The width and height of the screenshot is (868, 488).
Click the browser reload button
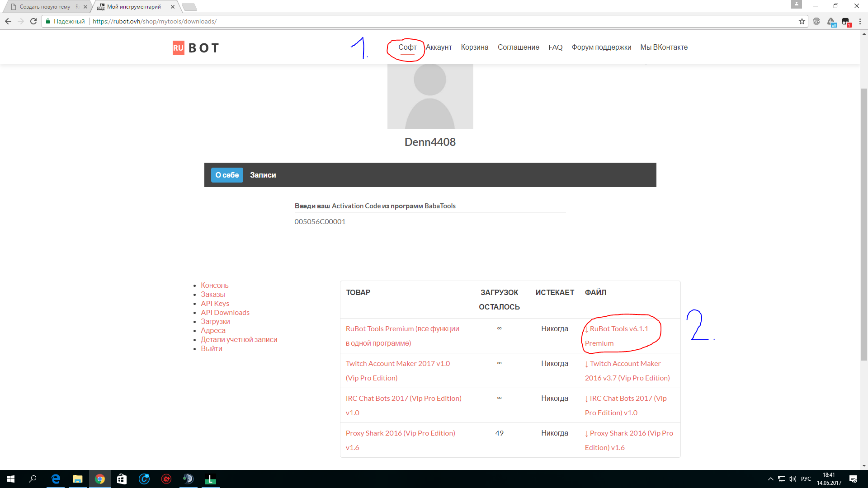33,21
